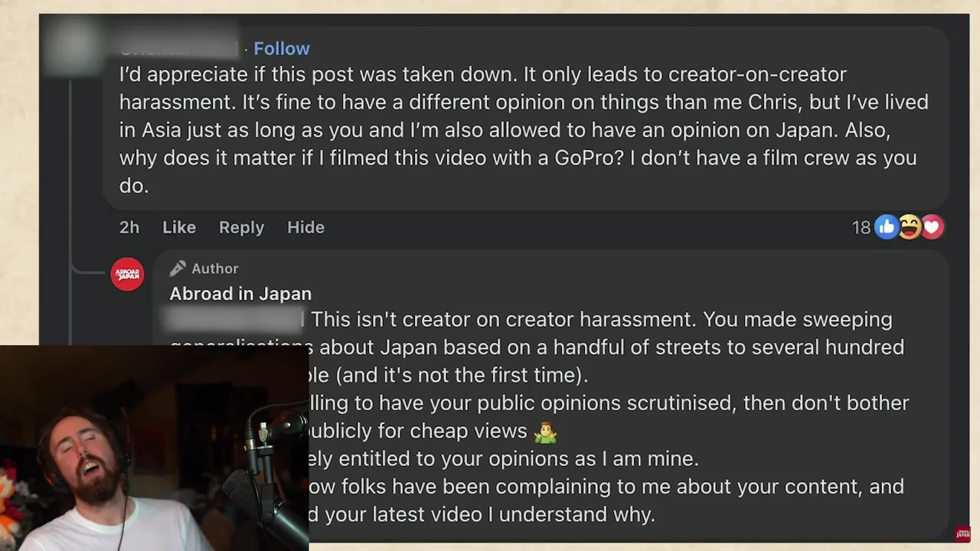Open the reaction count showing 18
This screenshot has height=551, width=980.
coord(861,227)
